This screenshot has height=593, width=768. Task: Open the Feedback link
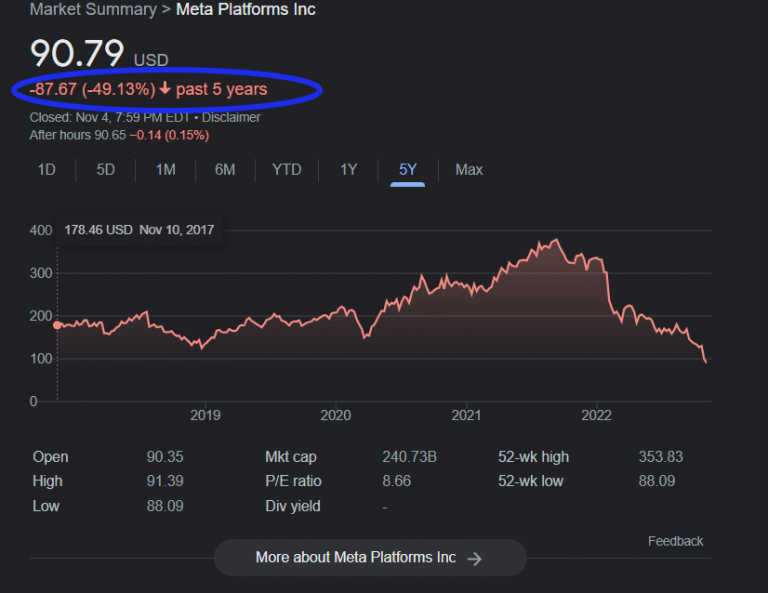click(x=675, y=541)
